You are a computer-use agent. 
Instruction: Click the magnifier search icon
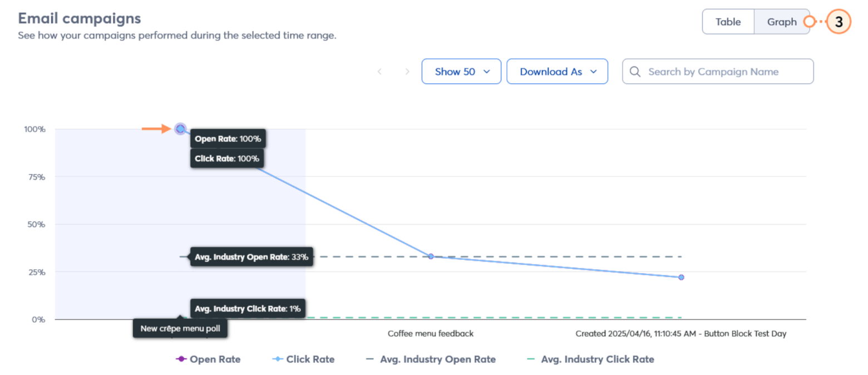(x=635, y=71)
